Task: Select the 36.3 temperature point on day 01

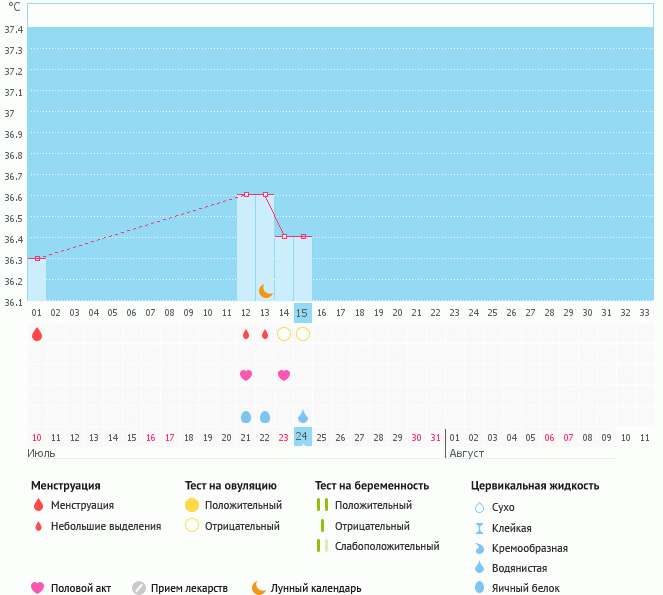Action: coord(37,258)
